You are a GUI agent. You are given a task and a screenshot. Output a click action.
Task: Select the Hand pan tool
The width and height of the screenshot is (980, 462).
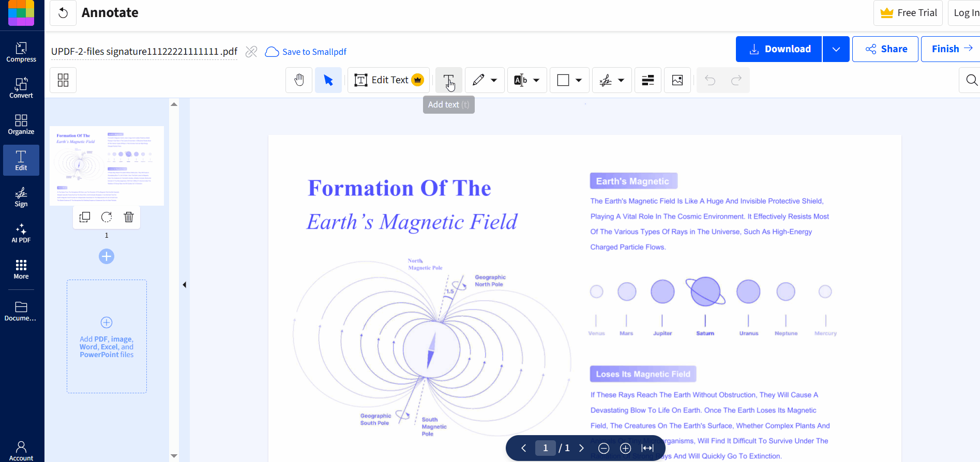pos(299,80)
